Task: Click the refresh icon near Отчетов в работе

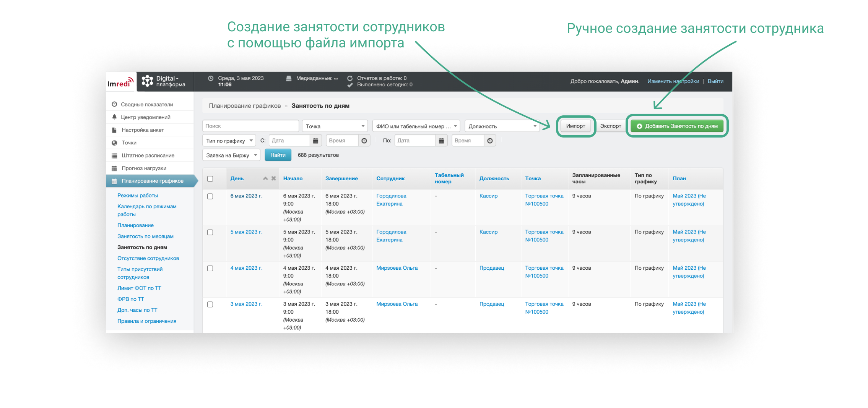Action: (x=350, y=78)
